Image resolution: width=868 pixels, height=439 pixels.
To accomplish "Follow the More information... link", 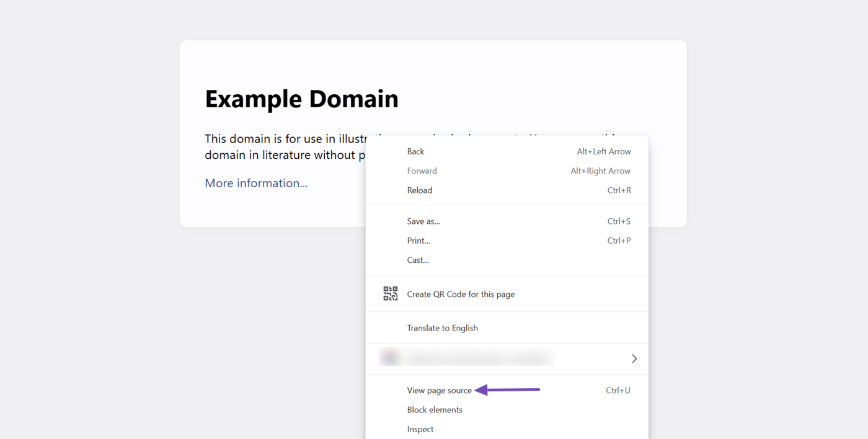I will 256,183.
